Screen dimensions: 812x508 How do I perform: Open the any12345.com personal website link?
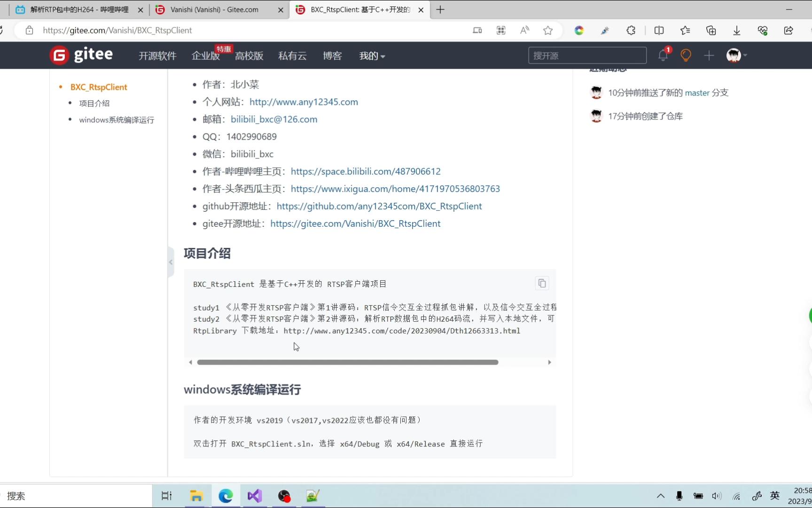304,102
